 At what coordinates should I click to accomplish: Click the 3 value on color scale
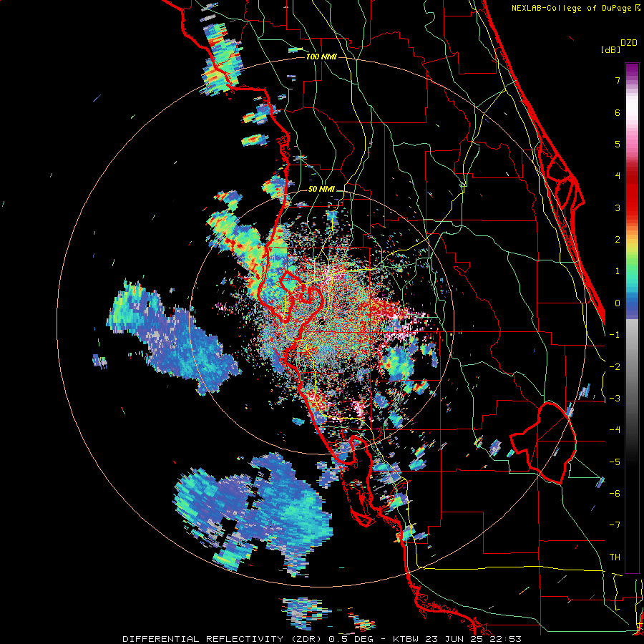pyautogui.click(x=618, y=208)
